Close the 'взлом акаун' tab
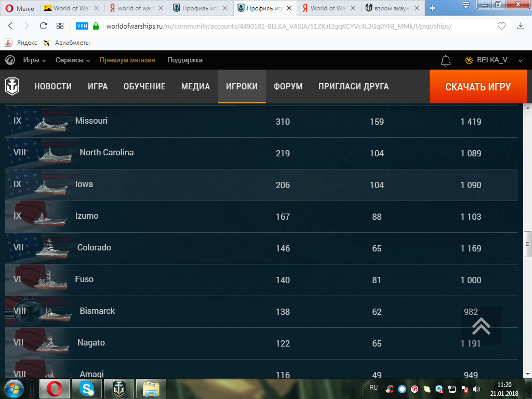Image resolution: width=532 pixels, height=399 pixels. click(417, 8)
